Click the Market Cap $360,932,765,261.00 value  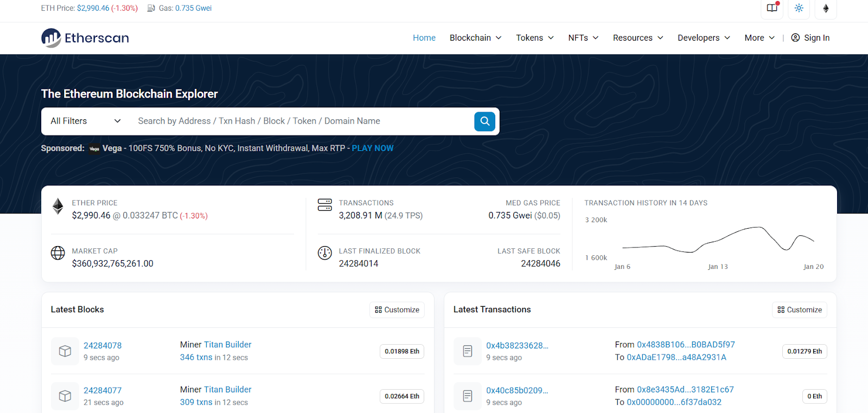tap(113, 264)
